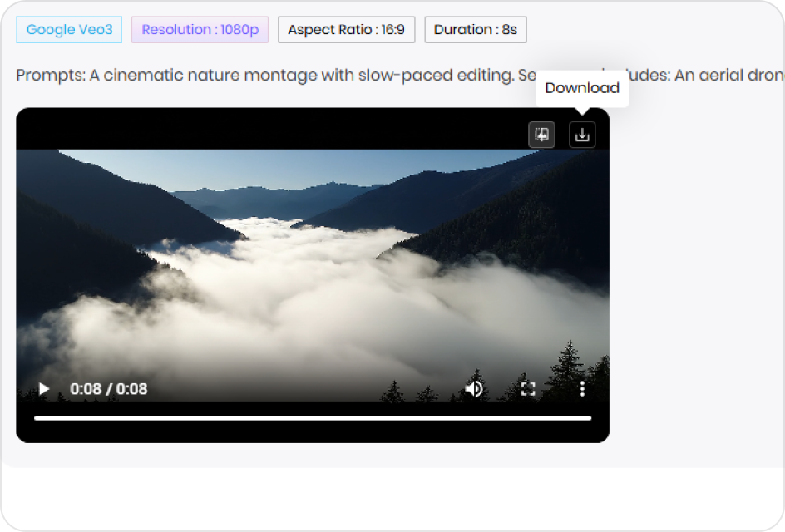
Task: Select the Google Veo3 model badge
Action: pos(69,30)
